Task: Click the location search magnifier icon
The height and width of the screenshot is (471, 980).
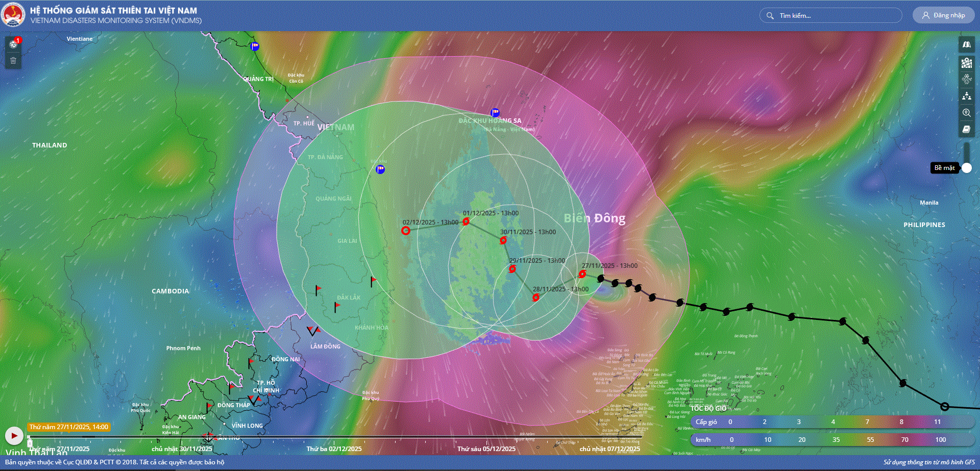Action: click(x=966, y=113)
